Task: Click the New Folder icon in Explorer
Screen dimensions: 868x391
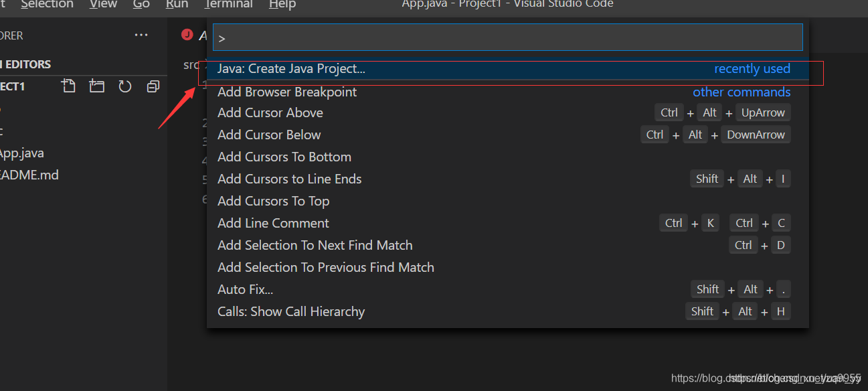Action: (x=97, y=86)
